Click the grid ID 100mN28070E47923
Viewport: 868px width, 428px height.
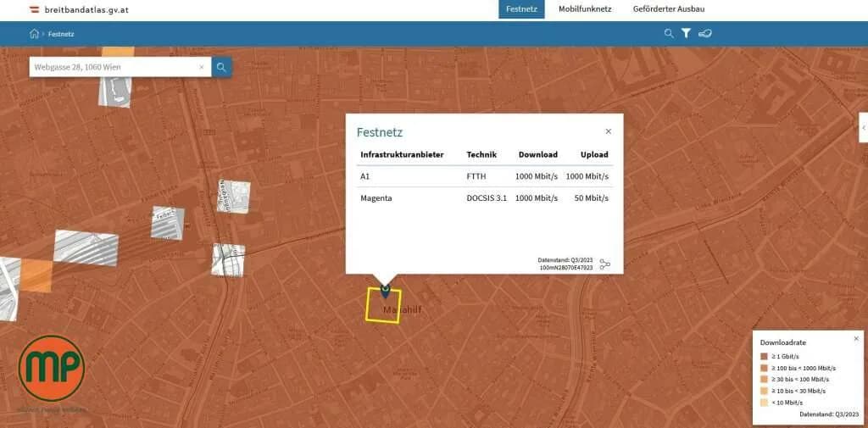click(565, 268)
